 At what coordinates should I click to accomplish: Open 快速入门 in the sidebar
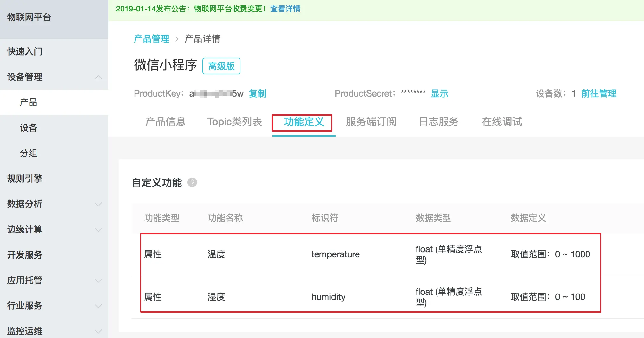pyautogui.click(x=25, y=51)
